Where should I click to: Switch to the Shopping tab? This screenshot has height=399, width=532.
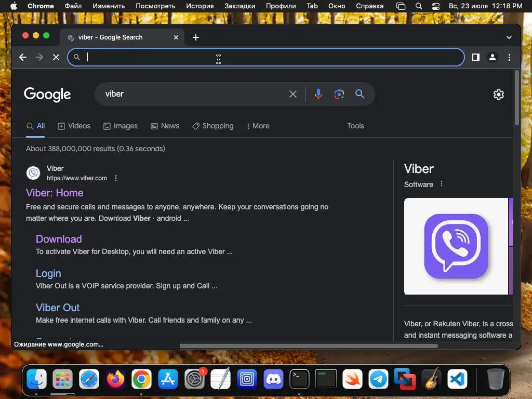tap(212, 126)
